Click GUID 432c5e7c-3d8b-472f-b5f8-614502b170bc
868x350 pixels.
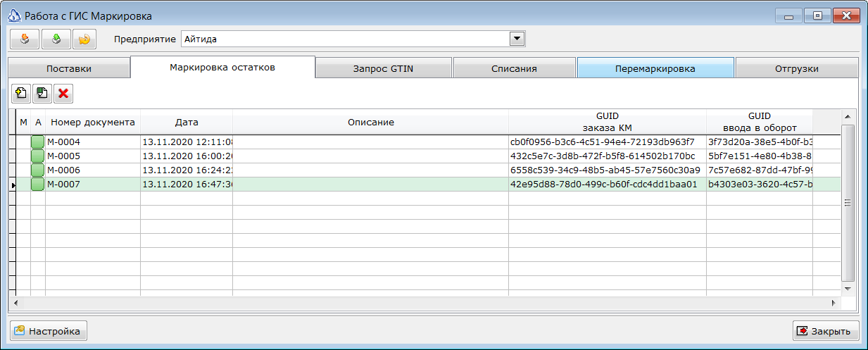tap(608, 156)
